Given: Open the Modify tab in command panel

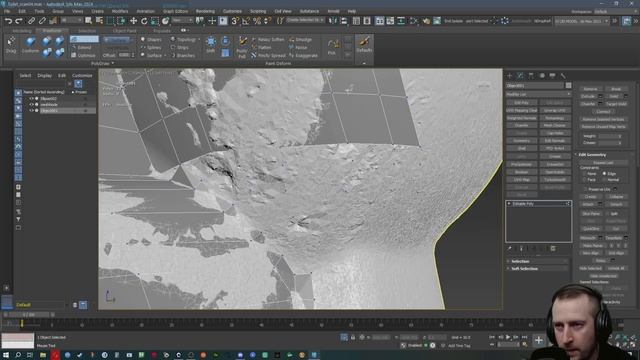Looking at the screenshot, I should tap(520, 76).
